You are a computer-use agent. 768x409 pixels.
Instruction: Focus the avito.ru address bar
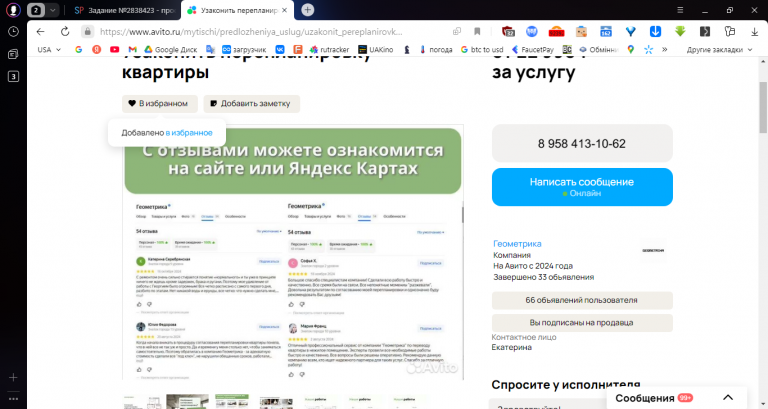click(x=251, y=32)
